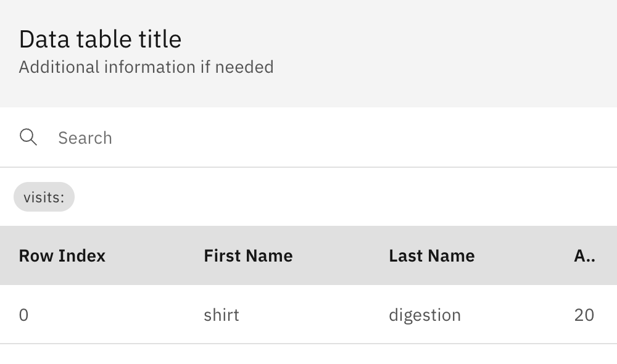This screenshot has height=364, width=617.
Task: Click inside the Search placeholder text
Action: pos(85,137)
